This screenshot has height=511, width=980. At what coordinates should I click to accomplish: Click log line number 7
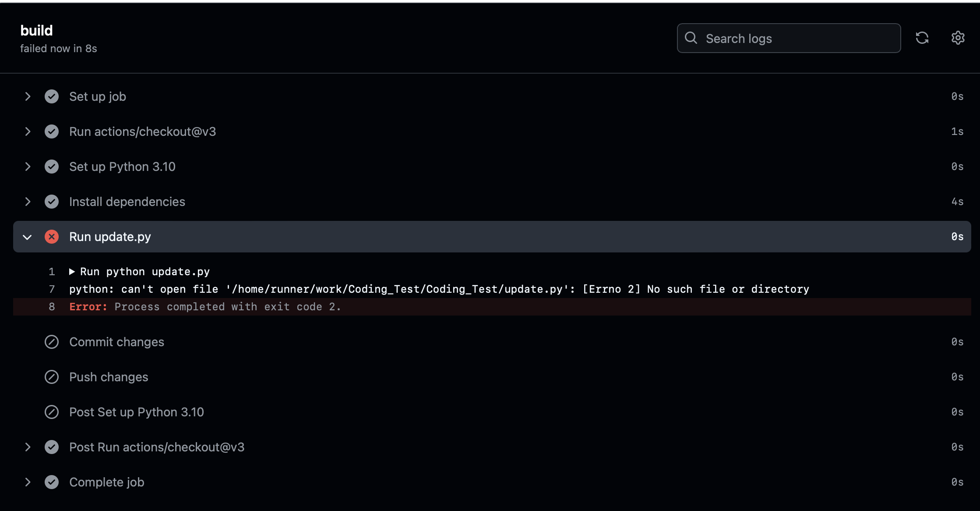(x=52, y=289)
